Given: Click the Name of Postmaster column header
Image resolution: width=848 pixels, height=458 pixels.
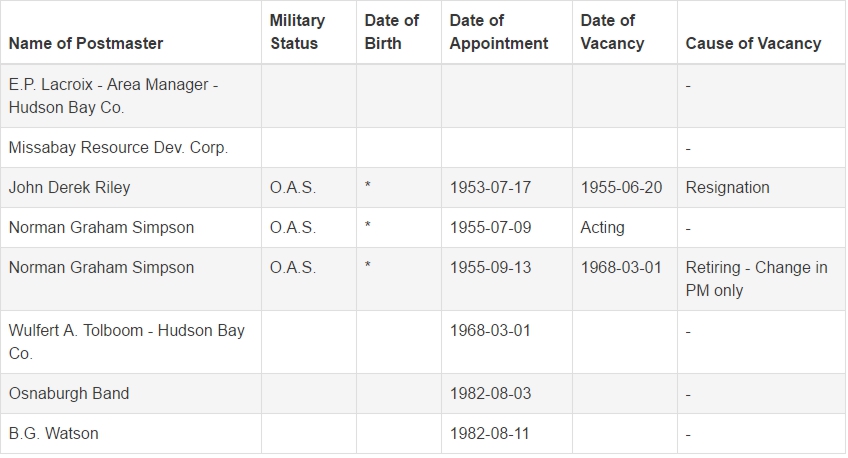Looking at the screenshot, I should (x=85, y=43).
